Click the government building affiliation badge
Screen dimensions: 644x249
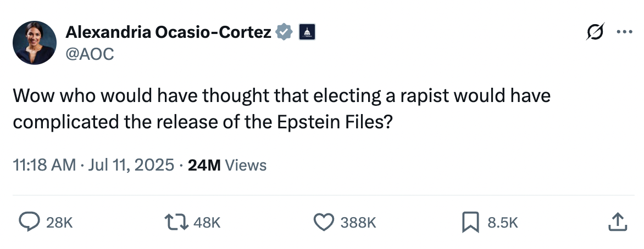pos(307,32)
